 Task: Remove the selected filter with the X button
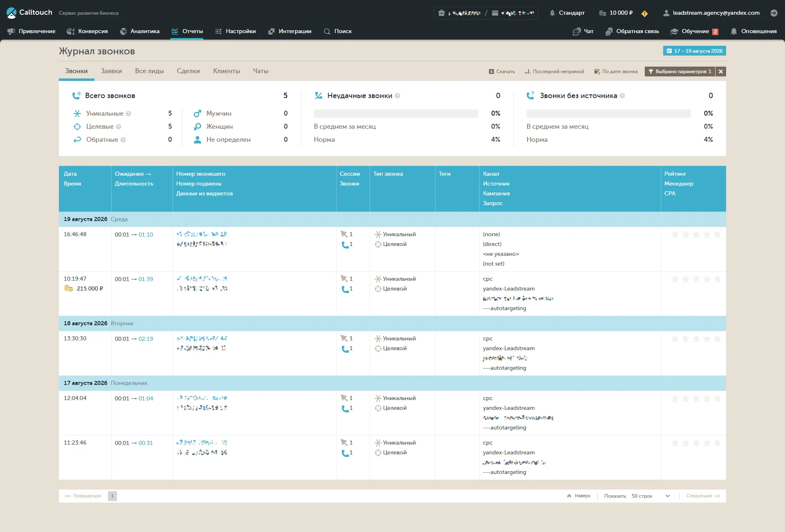tap(721, 72)
